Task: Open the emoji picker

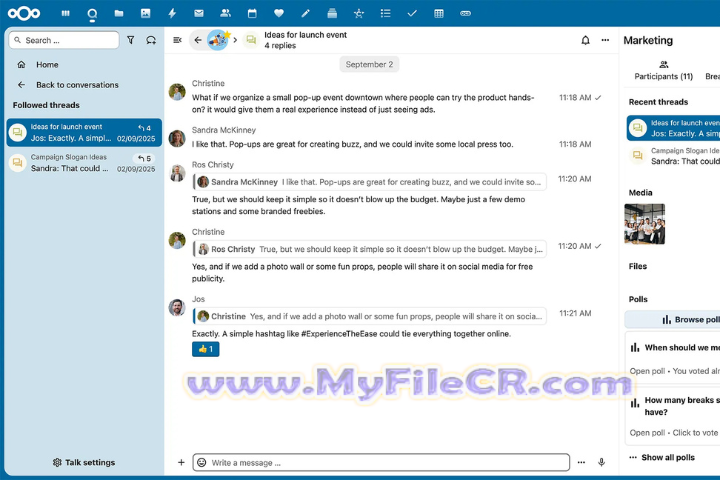Action: 202,463
